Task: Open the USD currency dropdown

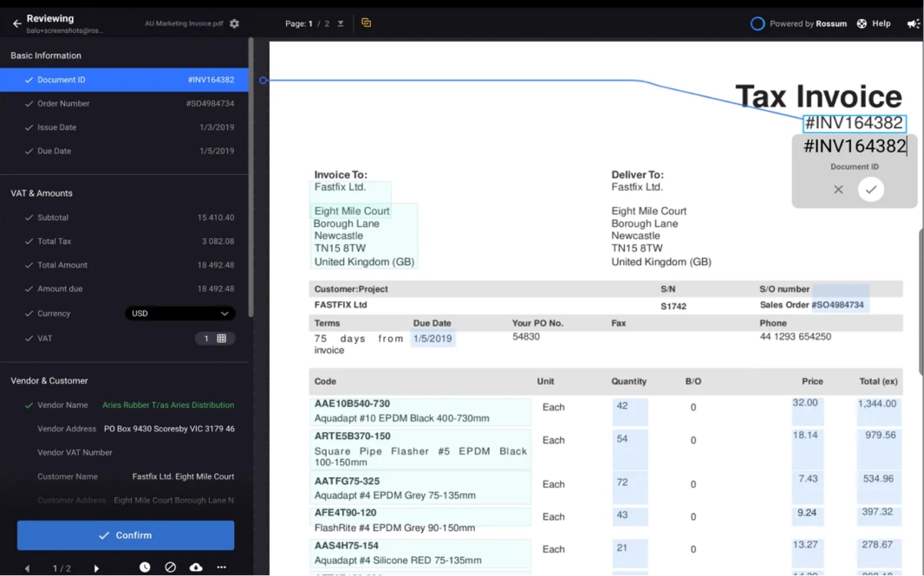Action: point(179,314)
